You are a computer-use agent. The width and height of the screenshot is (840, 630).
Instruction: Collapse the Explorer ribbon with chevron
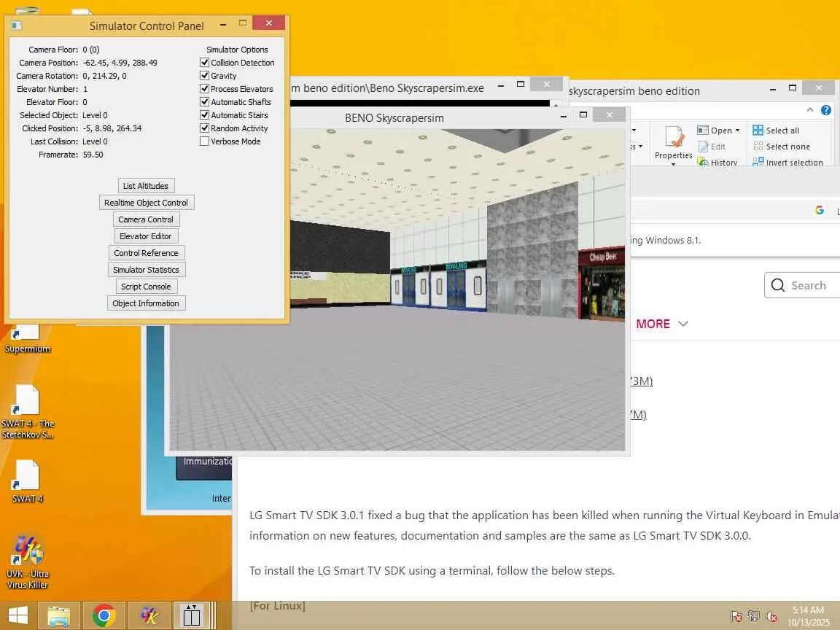click(x=810, y=110)
